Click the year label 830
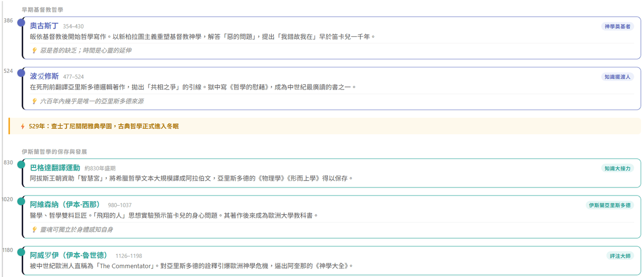Image resolution: width=644 pixels, height=277 pixels. 8,162
